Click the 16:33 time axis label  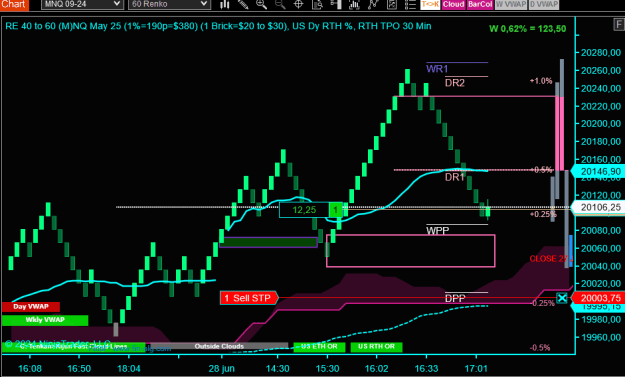(x=426, y=368)
